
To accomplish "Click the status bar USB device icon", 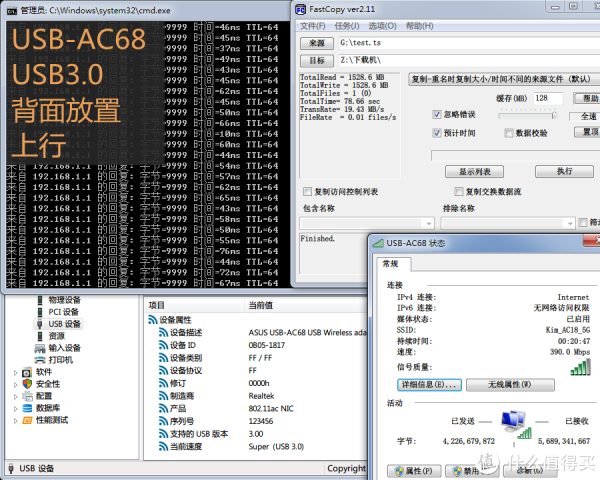I will point(11,468).
